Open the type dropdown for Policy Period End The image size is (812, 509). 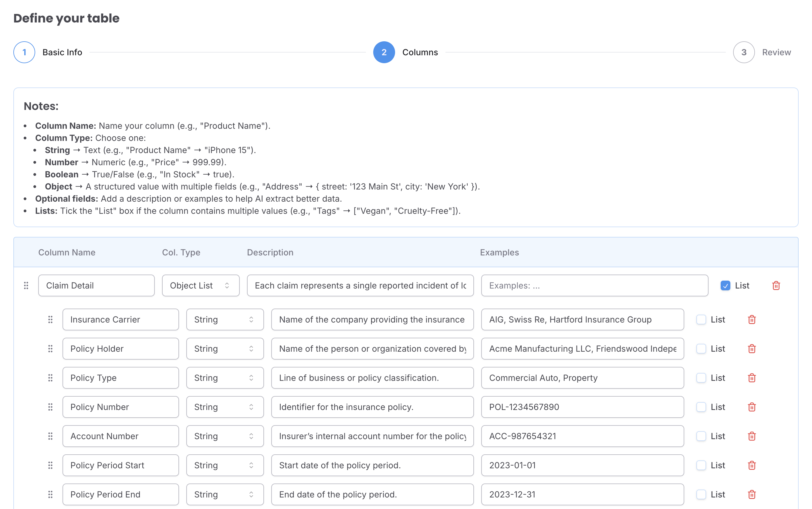[x=225, y=494]
